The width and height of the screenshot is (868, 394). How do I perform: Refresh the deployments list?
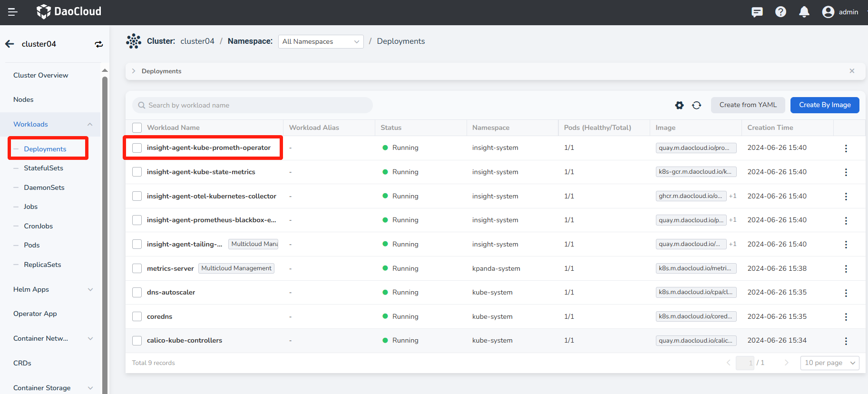696,105
